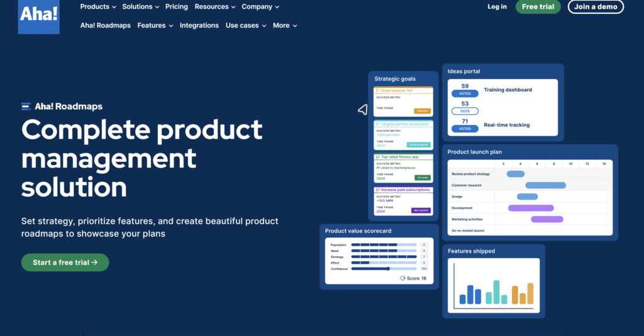Viewport: 644px width, 336px height.
Task: Click the flag icon on Largest partner ecosystem
Action: (x=377, y=124)
